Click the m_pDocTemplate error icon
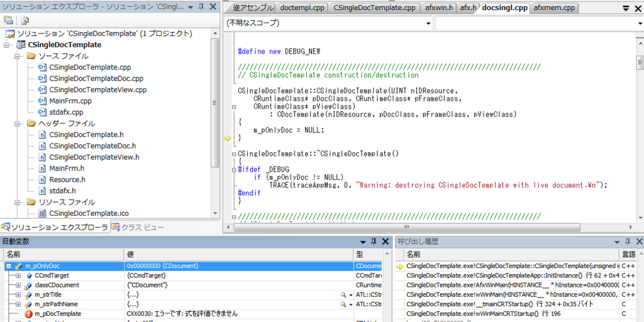Viewport: 644px width, 322px height. point(28,314)
